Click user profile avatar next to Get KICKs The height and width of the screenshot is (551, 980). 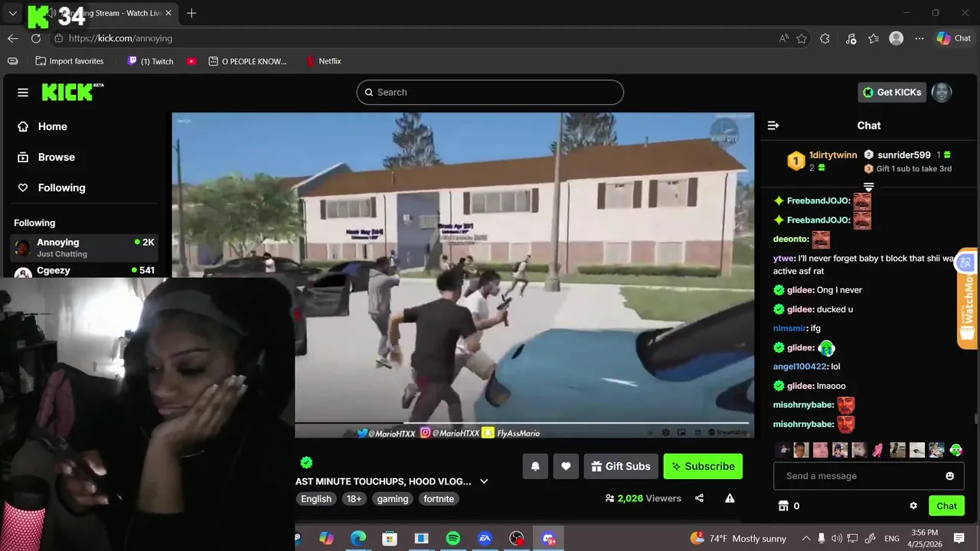pyautogui.click(x=942, y=93)
